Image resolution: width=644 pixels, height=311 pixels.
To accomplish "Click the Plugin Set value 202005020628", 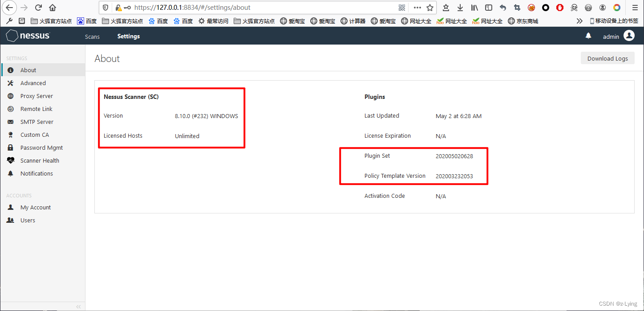I will pyautogui.click(x=454, y=156).
